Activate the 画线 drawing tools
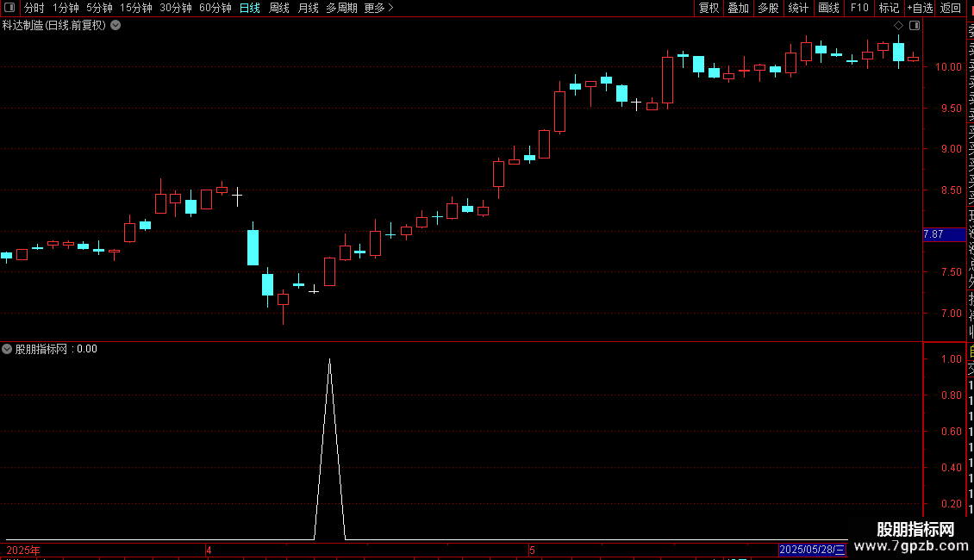Screen dimensions: 974x560 (828, 8)
